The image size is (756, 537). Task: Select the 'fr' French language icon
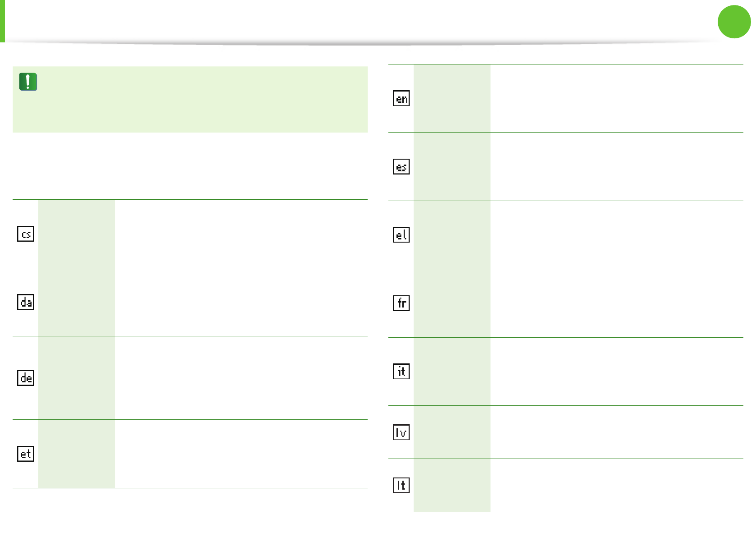(x=401, y=303)
